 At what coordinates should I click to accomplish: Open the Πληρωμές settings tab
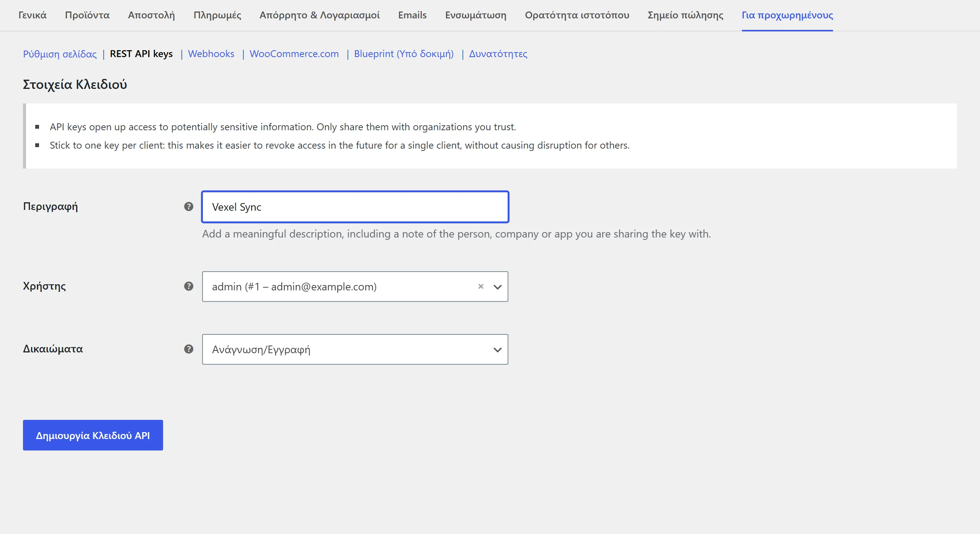(x=217, y=15)
